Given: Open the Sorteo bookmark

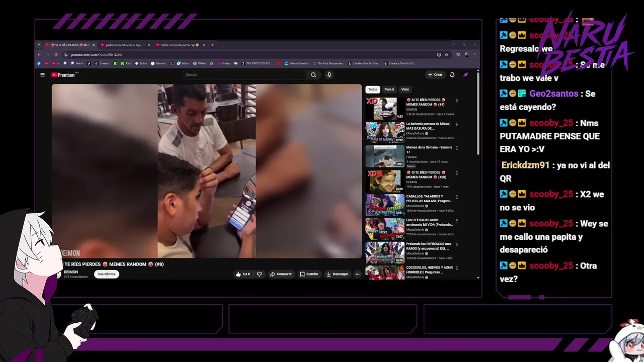Looking at the screenshot, I should [223, 63].
